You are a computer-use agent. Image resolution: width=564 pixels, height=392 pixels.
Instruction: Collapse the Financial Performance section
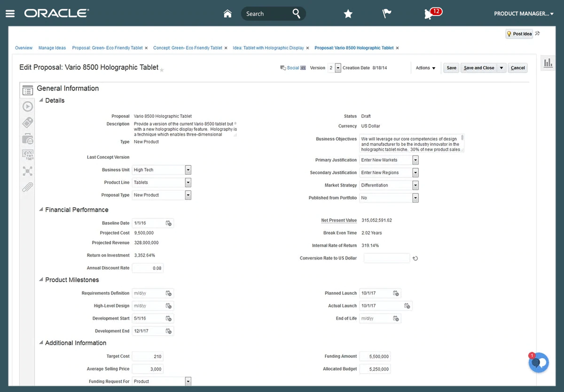(x=41, y=209)
